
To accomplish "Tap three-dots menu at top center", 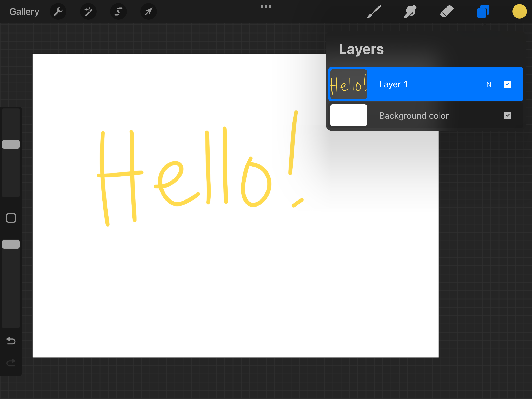I will [266, 6].
